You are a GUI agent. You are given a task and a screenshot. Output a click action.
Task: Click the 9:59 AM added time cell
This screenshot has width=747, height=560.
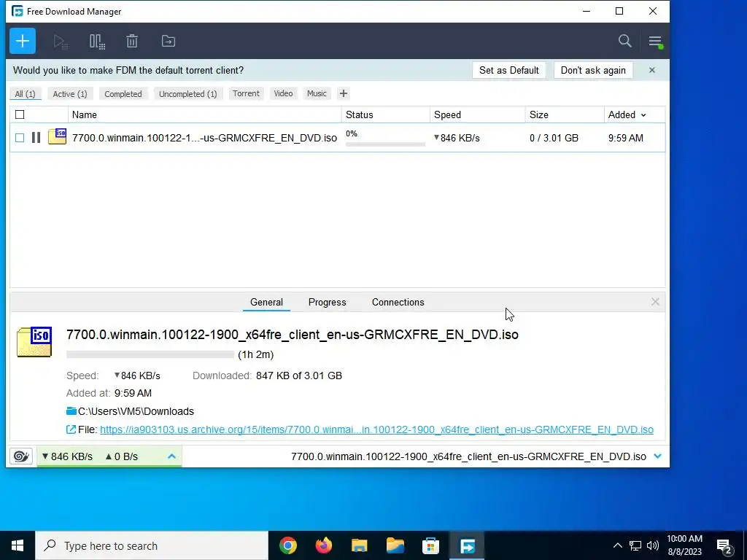point(625,138)
